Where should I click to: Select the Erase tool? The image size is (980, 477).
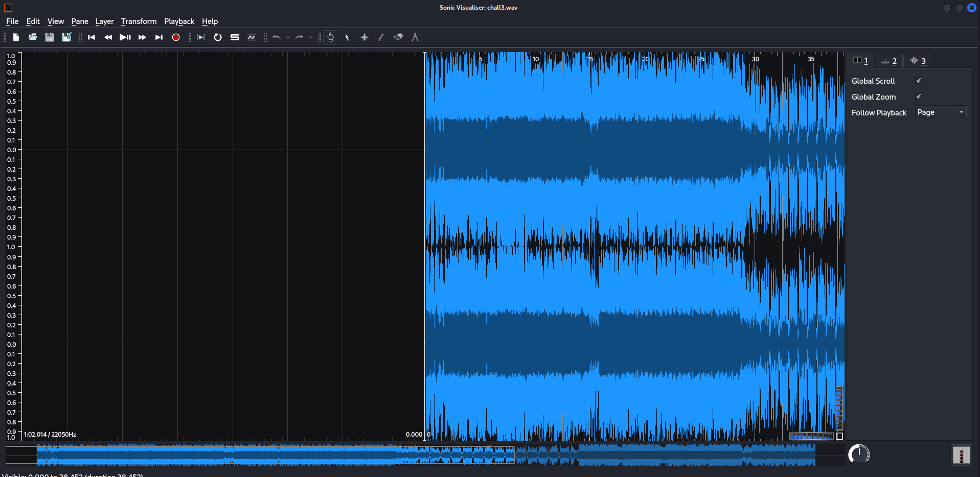click(x=398, y=37)
